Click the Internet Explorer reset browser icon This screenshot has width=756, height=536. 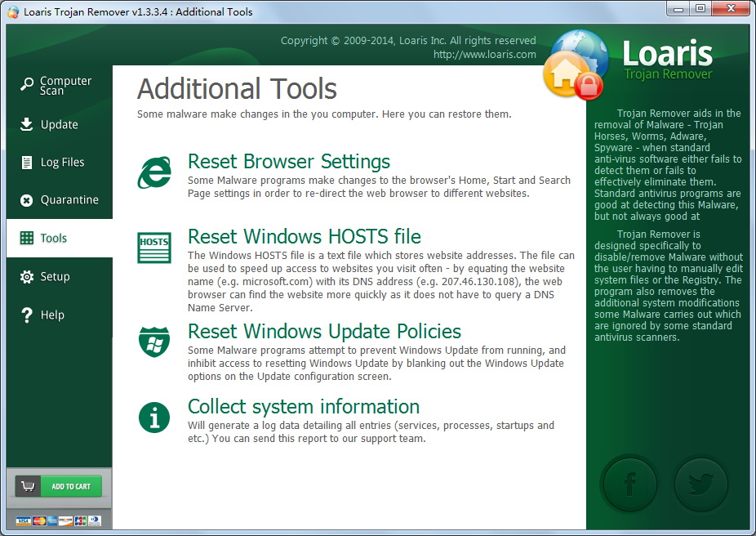click(x=154, y=172)
